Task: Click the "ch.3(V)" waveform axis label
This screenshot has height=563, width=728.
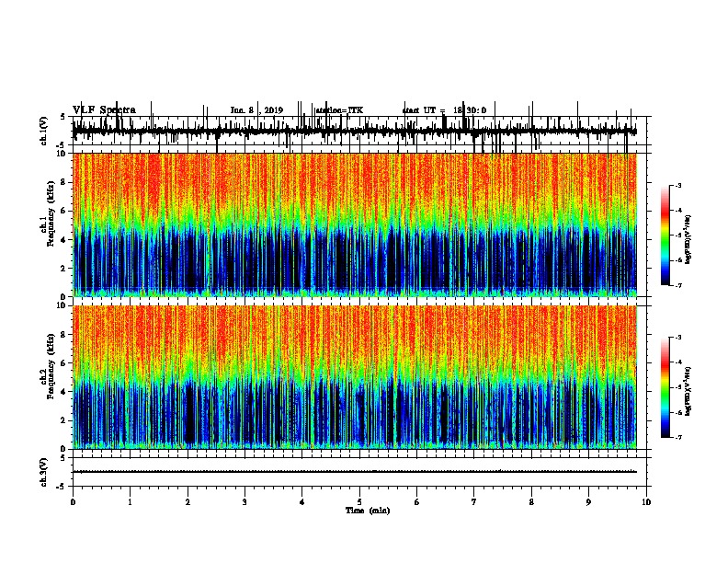Action: [x=44, y=472]
